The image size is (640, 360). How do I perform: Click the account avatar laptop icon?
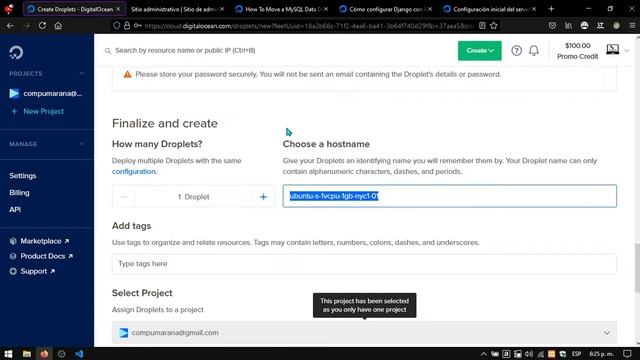pyautogui.click(x=612, y=49)
